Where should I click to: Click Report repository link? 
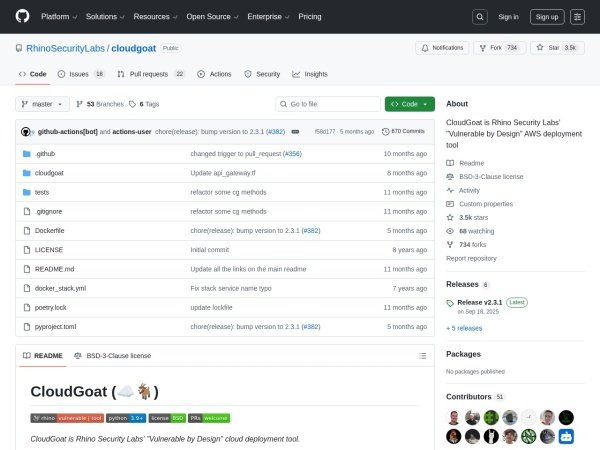tap(471, 258)
